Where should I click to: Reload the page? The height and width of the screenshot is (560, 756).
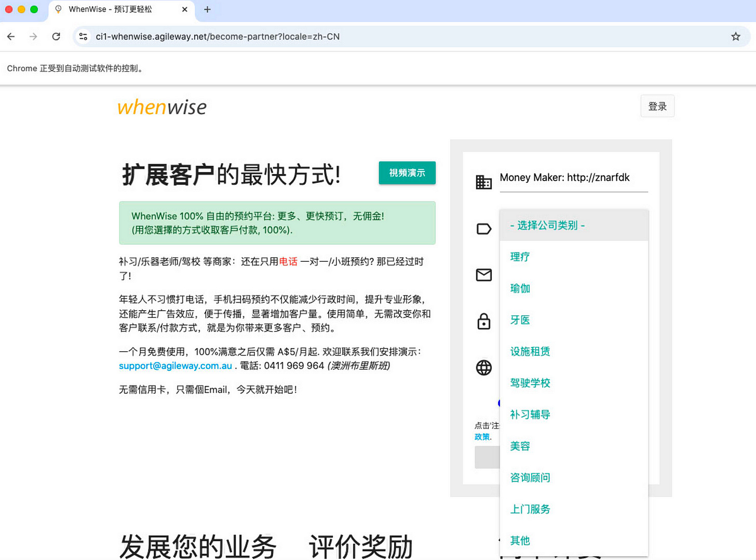(56, 36)
